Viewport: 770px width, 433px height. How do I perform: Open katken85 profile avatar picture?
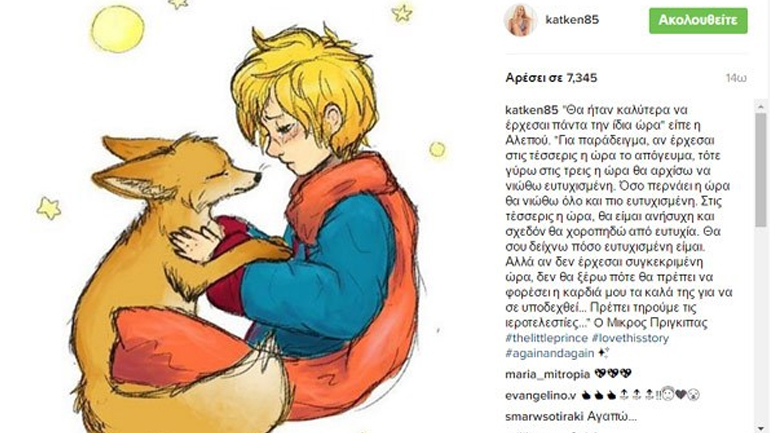521,20
